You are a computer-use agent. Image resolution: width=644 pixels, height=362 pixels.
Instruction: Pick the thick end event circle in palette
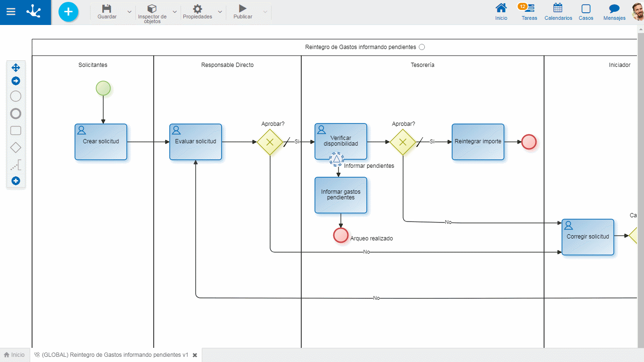(x=16, y=114)
